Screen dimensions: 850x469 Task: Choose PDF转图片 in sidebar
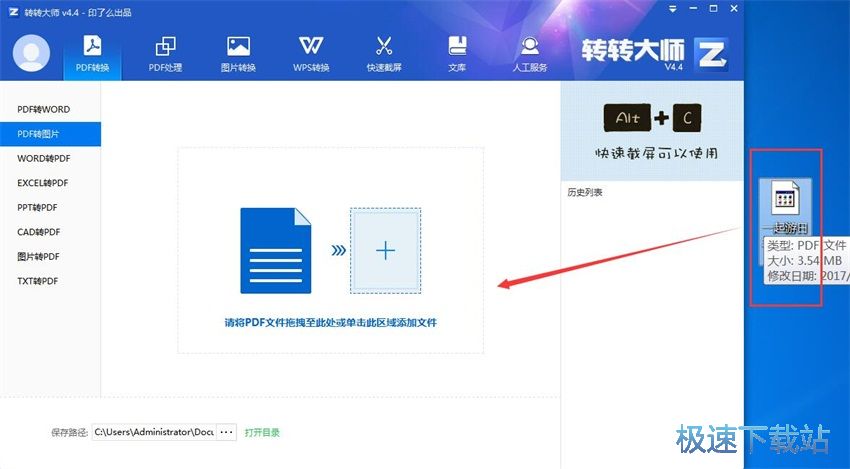[50, 134]
